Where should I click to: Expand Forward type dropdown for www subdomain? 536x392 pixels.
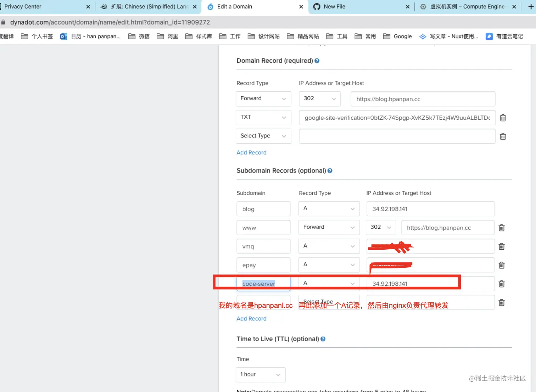pos(329,228)
